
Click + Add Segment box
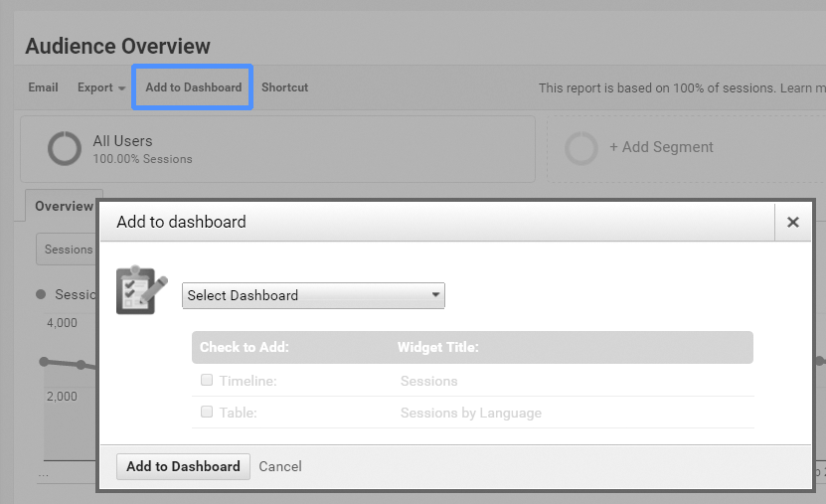(x=687, y=149)
